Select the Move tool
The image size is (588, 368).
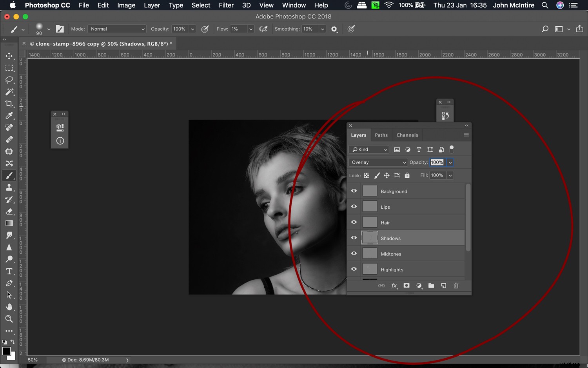pos(9,56)
